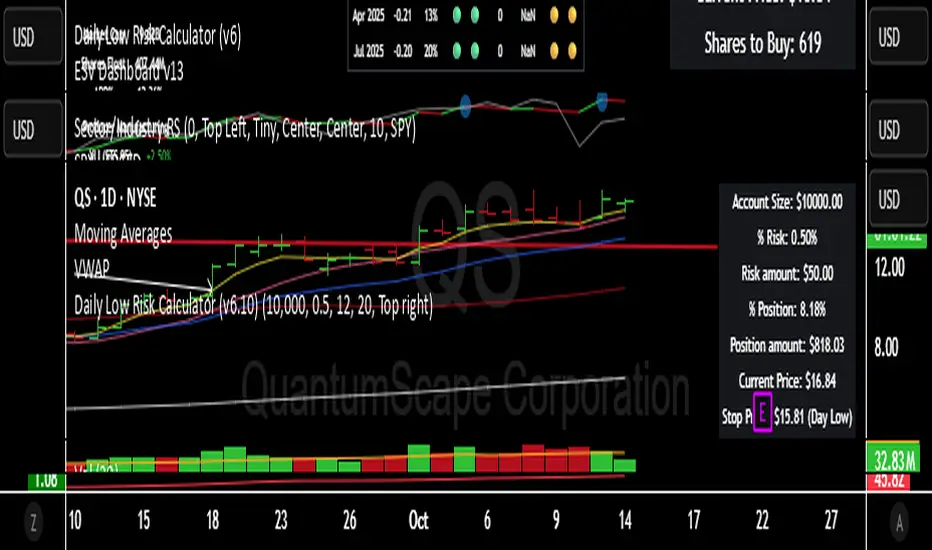Click the 20% value in Jul 2025 row
Viewport: 932px width, 550px height.
click(431, 51)
